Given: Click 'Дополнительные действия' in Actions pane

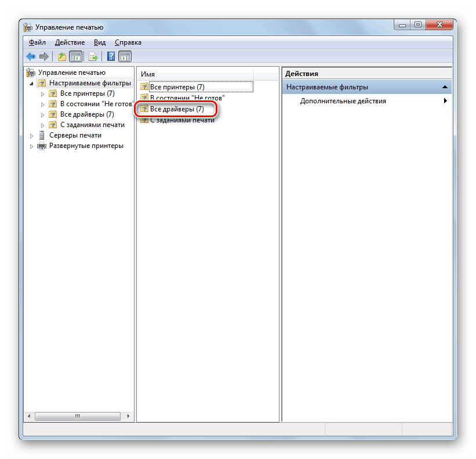Looking at the screenshot, I should (343, 101).
